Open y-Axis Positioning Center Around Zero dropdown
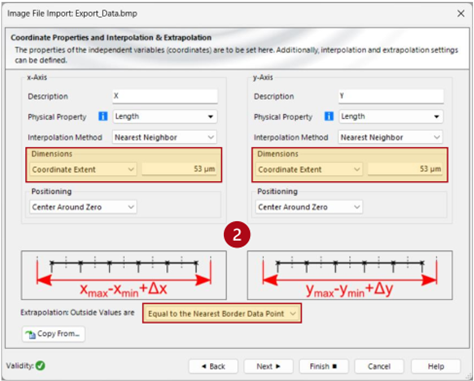The image size is (474, 381). click(309, 207)
